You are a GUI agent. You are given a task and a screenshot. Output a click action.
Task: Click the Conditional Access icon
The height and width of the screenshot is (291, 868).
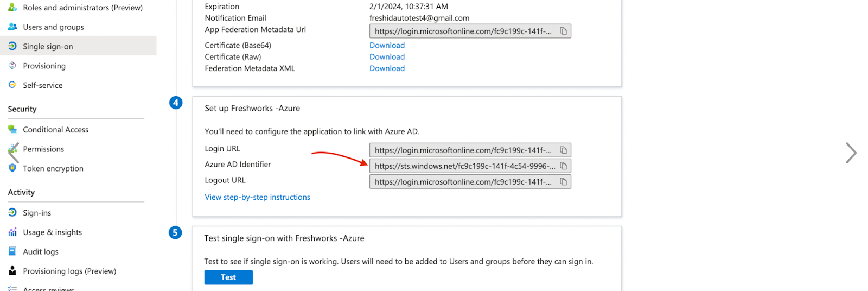(12, 129)
